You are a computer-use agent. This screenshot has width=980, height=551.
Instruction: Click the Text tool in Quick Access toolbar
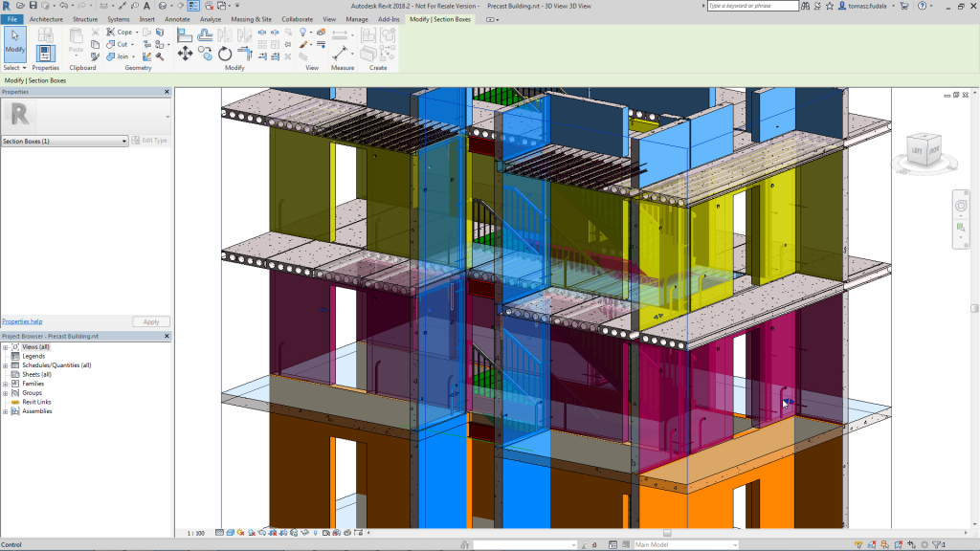(146, 6)
